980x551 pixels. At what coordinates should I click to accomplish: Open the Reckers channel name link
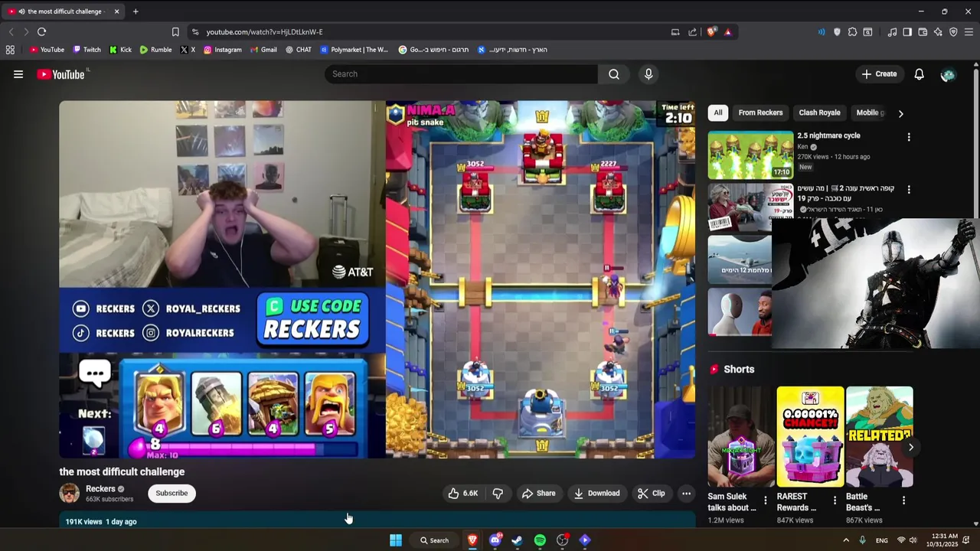pyautogui.click(x=100, y=489)
